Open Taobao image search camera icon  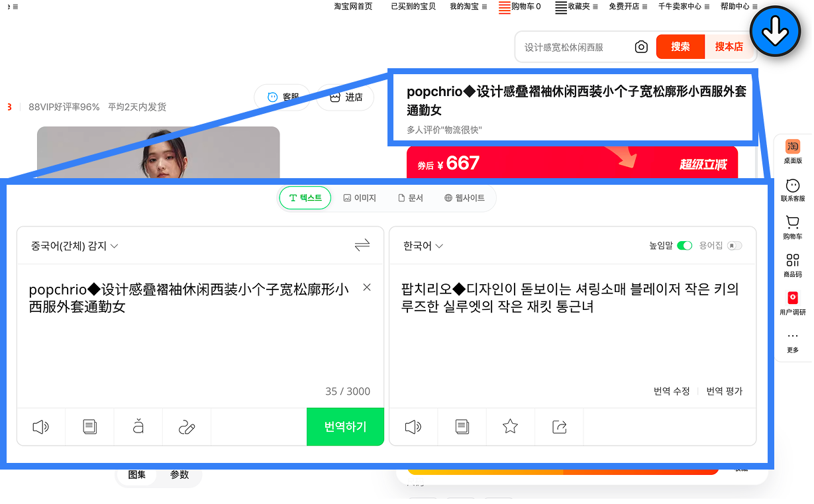click(x=640, y=46)
